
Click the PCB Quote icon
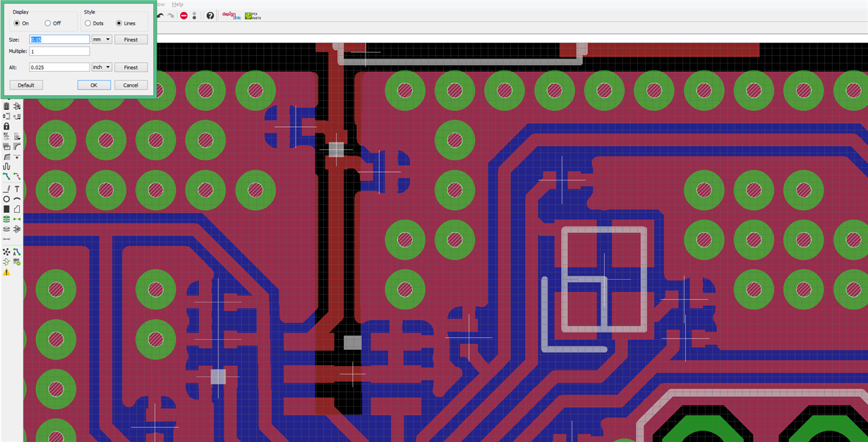pyautogui.click(x=253, y=15)
